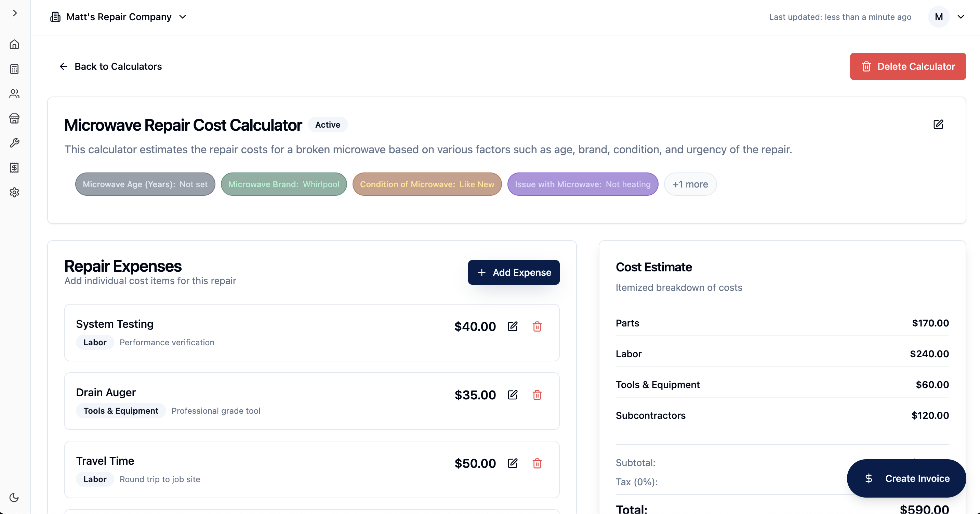Viewport: 980px width, 514px height.
Task: Delete the Travel Time expense
Action: tap(537, 463)
